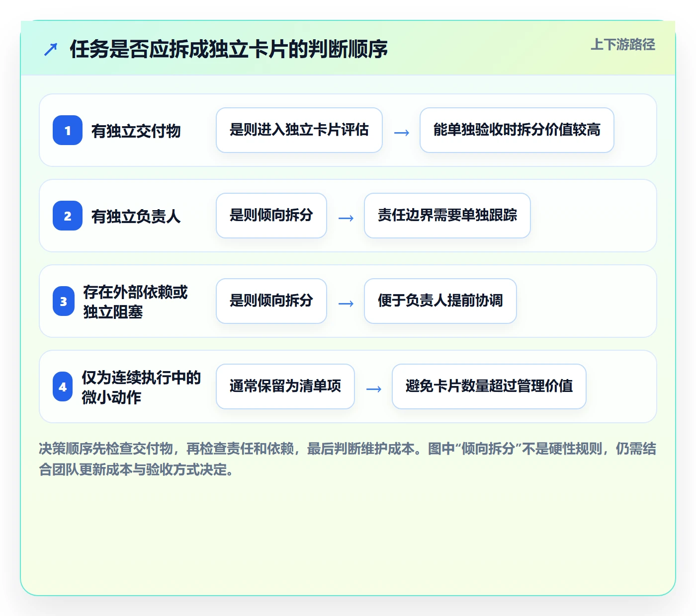This screenshot has width=696, height=616.
Task: Click the 存在外部依赖或独立阻塞 label
Action: point(135,302)
